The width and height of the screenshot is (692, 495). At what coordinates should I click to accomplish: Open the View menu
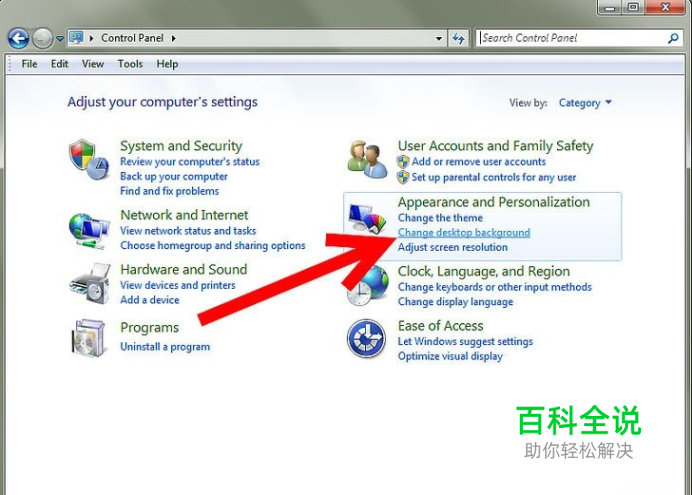(x=93, y=64)
